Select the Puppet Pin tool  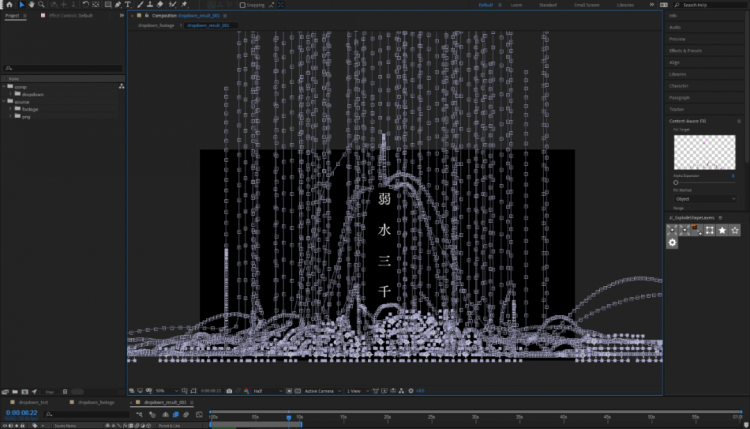(x=185, y=4)
